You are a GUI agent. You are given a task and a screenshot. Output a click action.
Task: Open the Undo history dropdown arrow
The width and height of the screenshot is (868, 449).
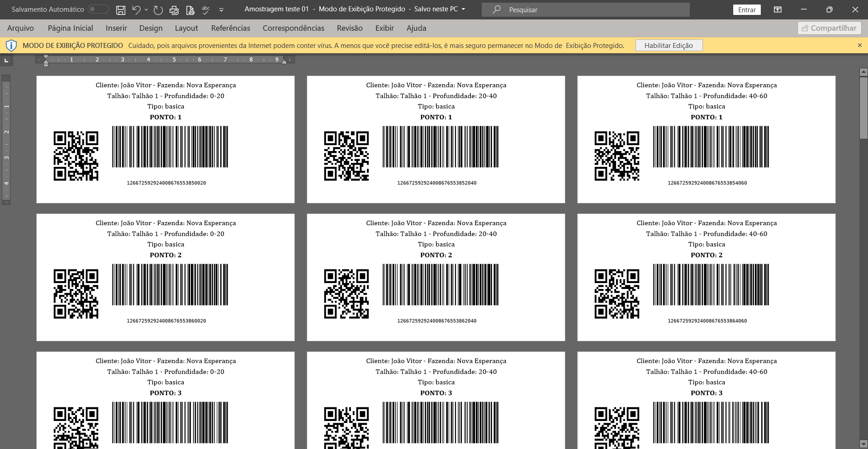tap(146, 9)
